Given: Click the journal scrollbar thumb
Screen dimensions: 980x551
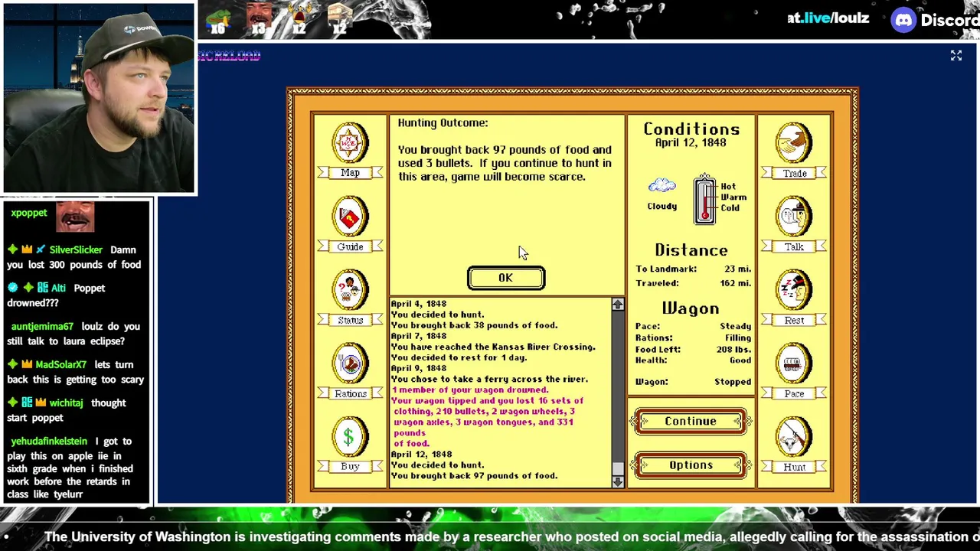Looking at the screenshot, I should (618, 468).
